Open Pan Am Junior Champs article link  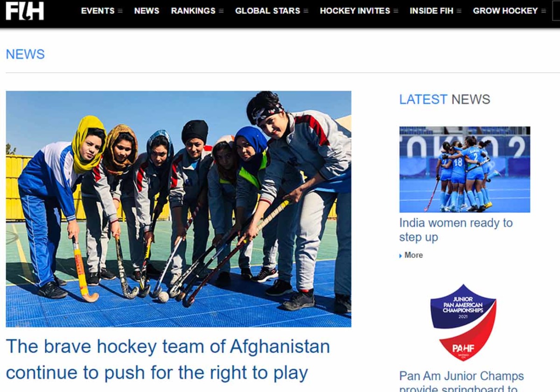pos(462,381)
